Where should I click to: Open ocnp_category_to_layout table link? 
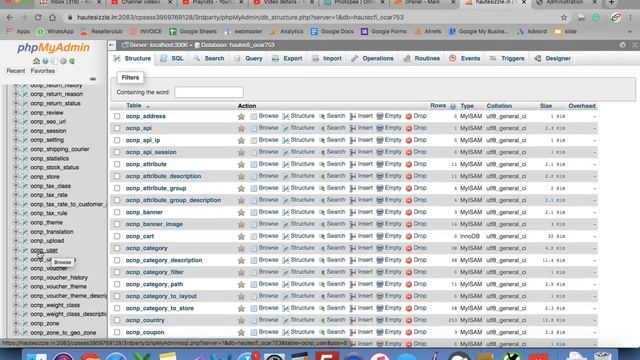(x=161, y=296)
